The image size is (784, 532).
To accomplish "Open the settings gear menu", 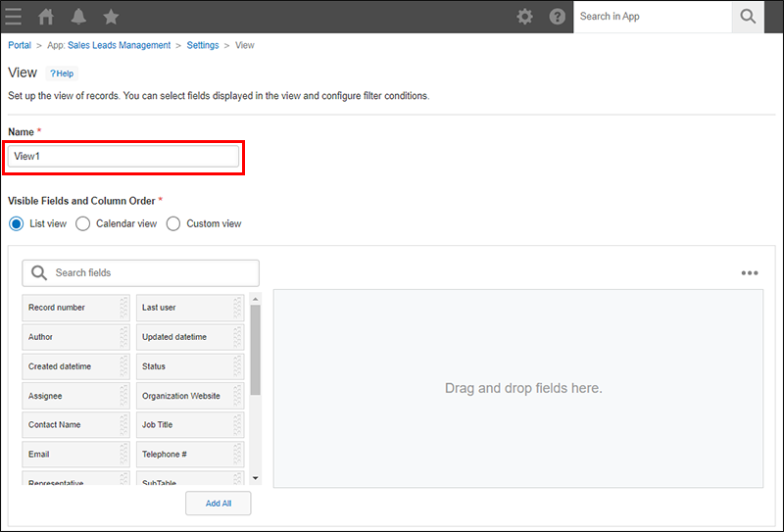I will (x=525, y=17).
